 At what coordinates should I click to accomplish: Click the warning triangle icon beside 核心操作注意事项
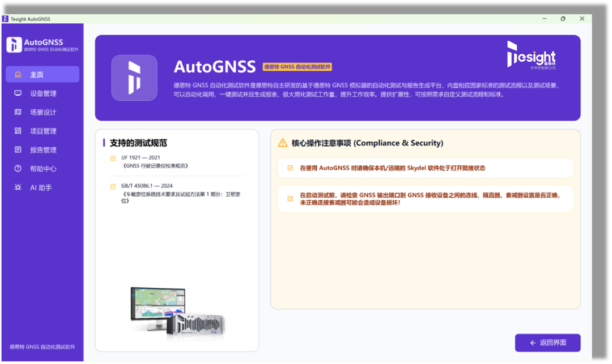click(x=283, y=143)
